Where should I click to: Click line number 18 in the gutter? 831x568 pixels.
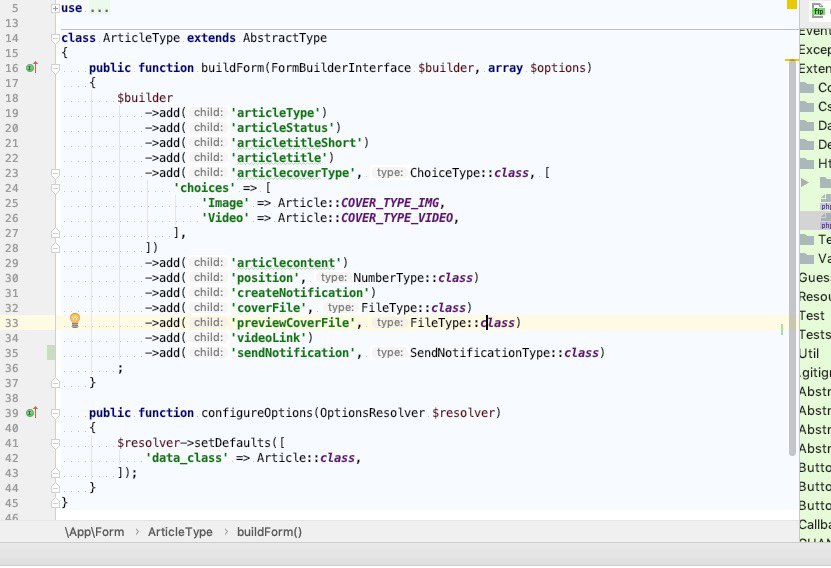[x=12, y=98]
